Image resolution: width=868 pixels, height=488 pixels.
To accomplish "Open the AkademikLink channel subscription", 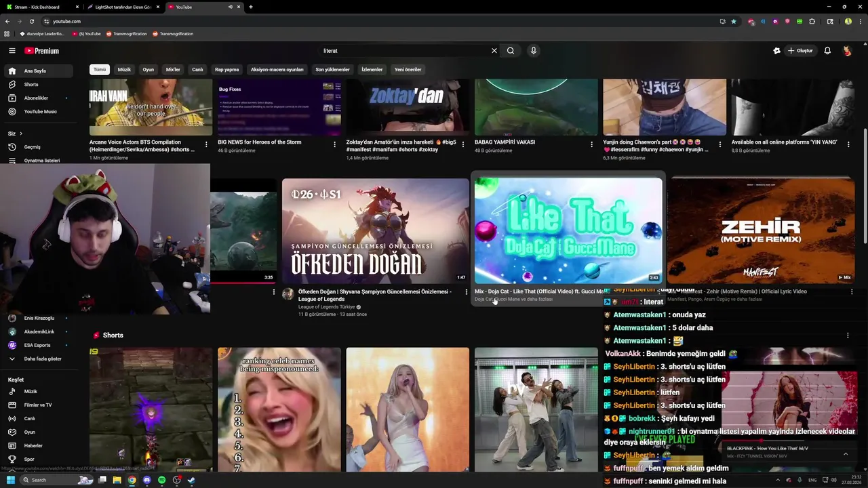I will [x=38, y=331].
